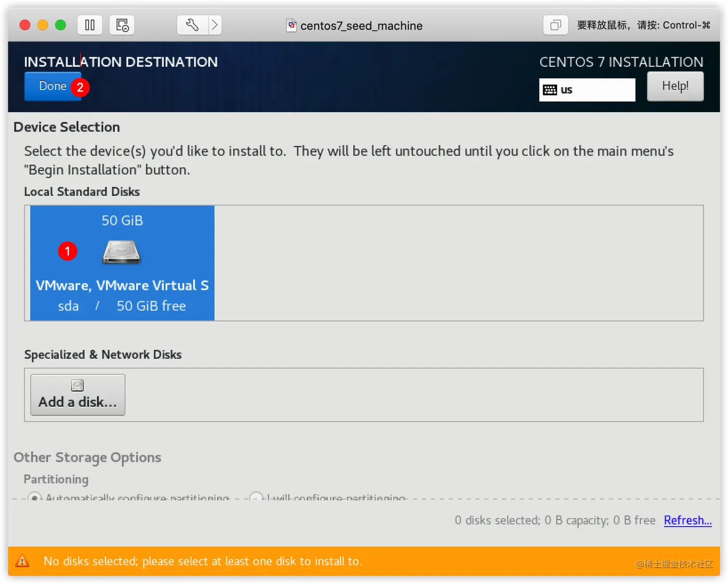The height and width of the screenshot is (584, 728).
Task: Click the Add a disk... button
Action: coord(78,395)
